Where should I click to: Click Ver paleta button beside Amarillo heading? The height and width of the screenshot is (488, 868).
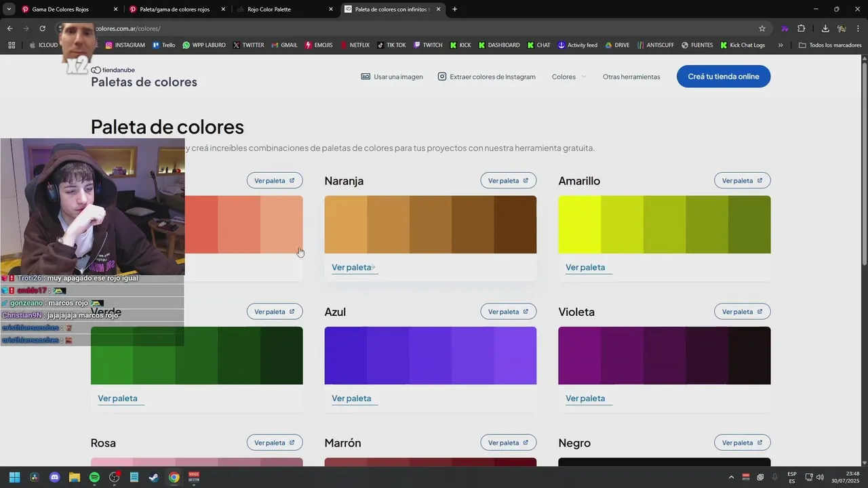tap(743, 180)
